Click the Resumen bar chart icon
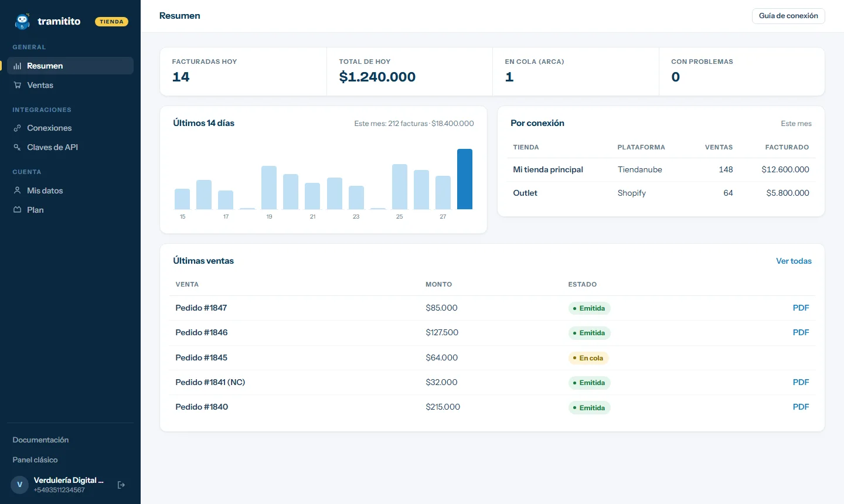 pos(18,66)
